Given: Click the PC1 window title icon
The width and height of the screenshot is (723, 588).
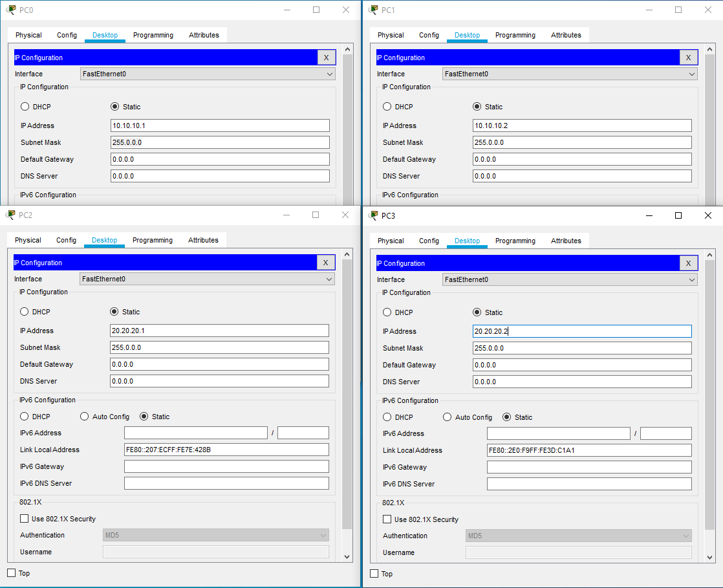Looking at the screenshot, I should [x=374, y=10].
